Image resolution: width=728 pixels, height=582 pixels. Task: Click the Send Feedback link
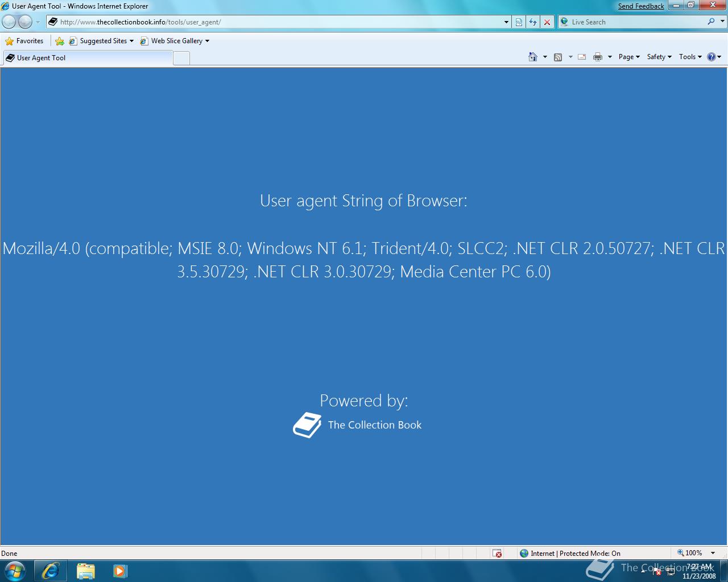(641, 6)
